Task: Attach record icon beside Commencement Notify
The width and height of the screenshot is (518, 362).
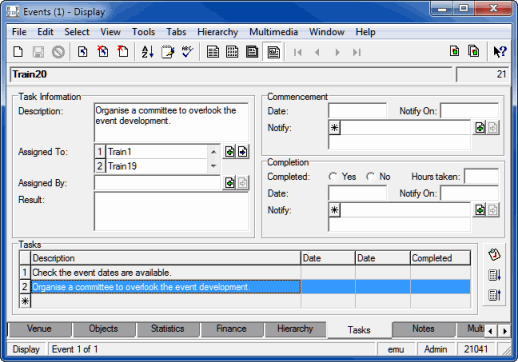Action: click(480, 128)
